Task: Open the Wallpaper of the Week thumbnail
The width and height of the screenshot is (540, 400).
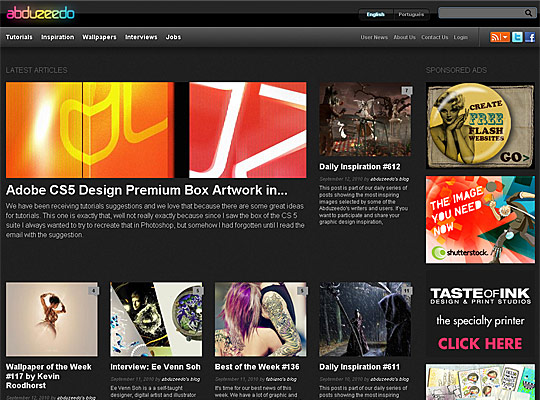Action: (52, 319)
